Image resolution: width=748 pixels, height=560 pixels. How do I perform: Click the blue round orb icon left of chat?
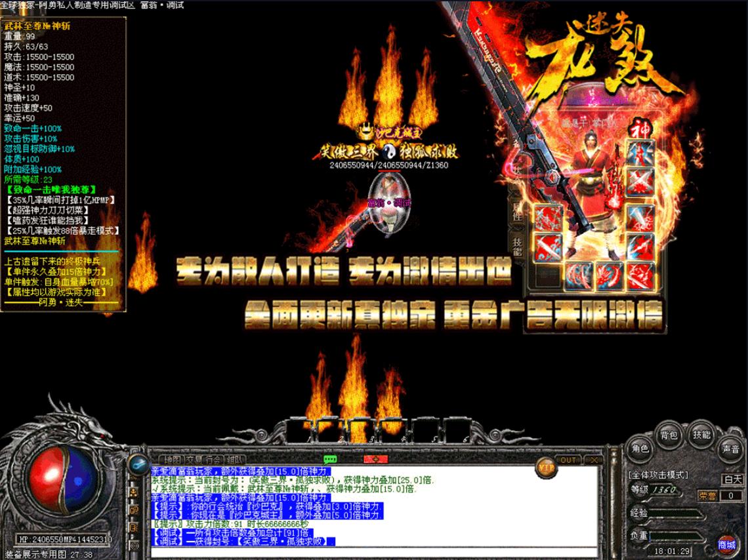click(x=138, y=464)
